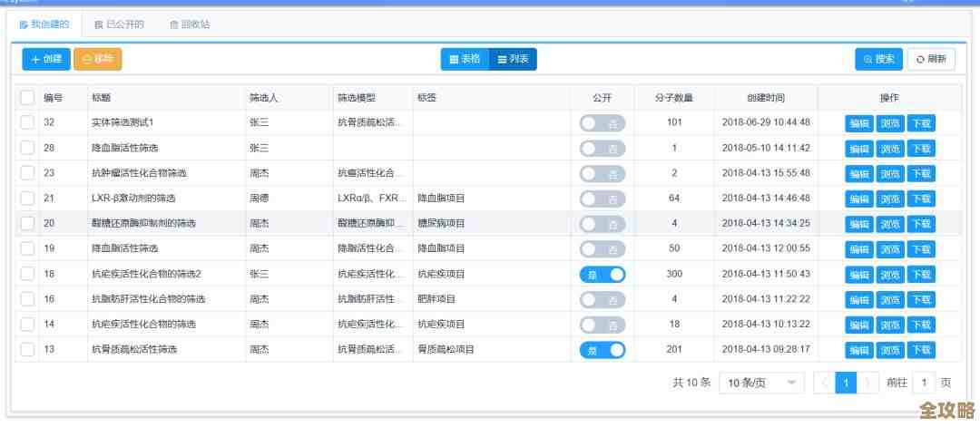The height and width of the screenshot is (427, 980).
Task: Open the 已公开的 tab
Action: coord(119,24)
